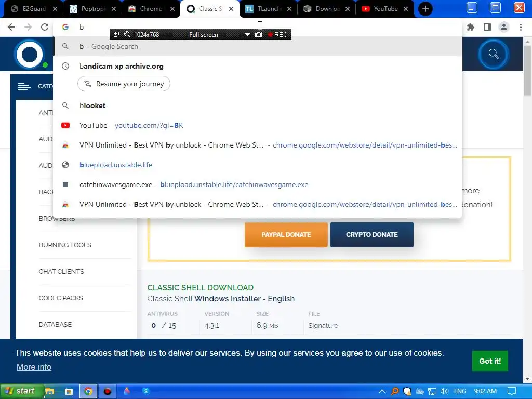
Task: Choose the blueupload.unstable.life suggestion
Action: tap(258, 165)
